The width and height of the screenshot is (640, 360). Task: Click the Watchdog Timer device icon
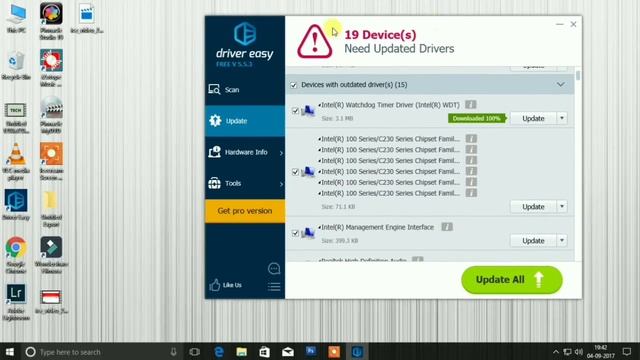tap(308, 111)
